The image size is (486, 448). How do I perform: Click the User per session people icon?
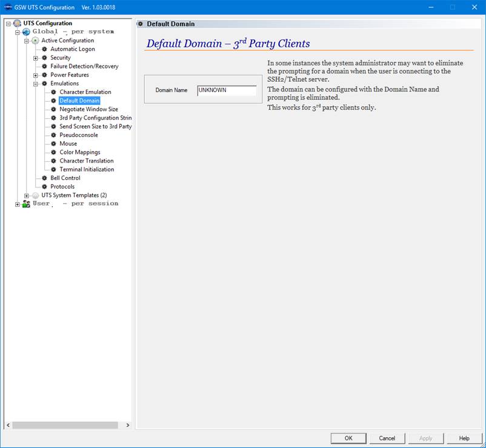pos(26,204)
